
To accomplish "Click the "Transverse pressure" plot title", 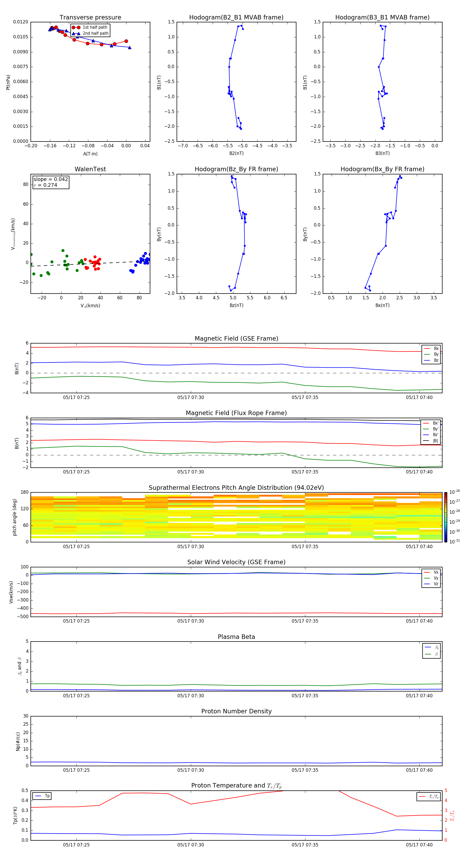I will (x=90, y=18).
